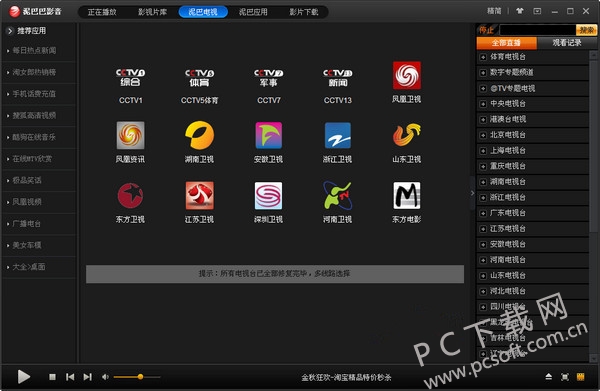Collapse the right panel with the arrow handle
Viewport: 600px width, 391px height.
point(472,193)
